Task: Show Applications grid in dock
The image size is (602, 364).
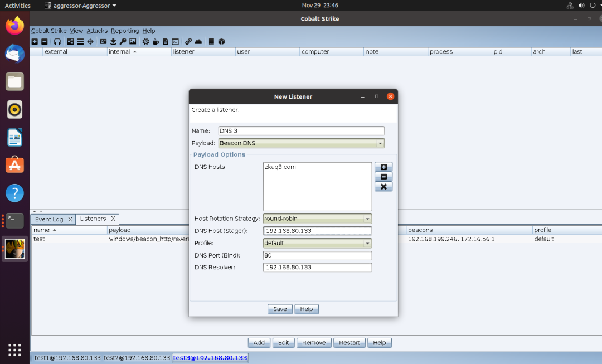Action: [14, 350]
